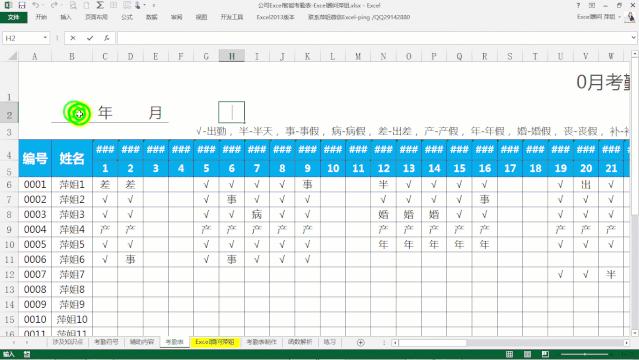Confirm entry with the checkmark icon
639x360 pixels.
[90, 38]
